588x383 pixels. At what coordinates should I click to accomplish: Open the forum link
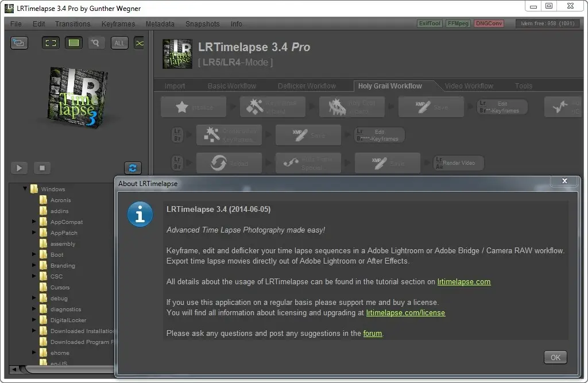(x=372, y=334)
